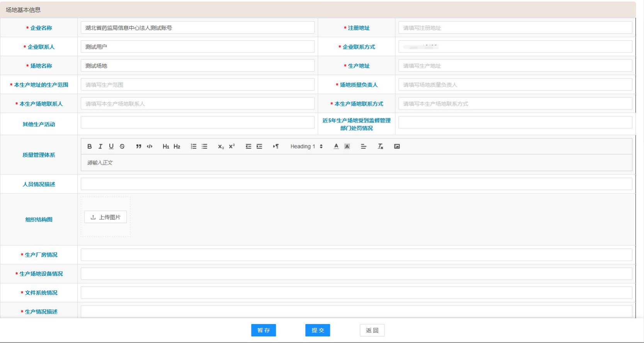
Task: Focus the 其他生产活动 input field
Action: (x=197, y=123)
